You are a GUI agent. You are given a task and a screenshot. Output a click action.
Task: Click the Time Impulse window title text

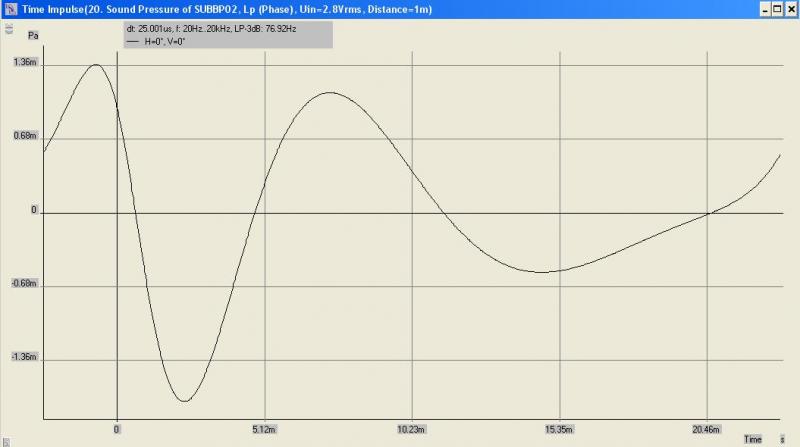point(227,9)
